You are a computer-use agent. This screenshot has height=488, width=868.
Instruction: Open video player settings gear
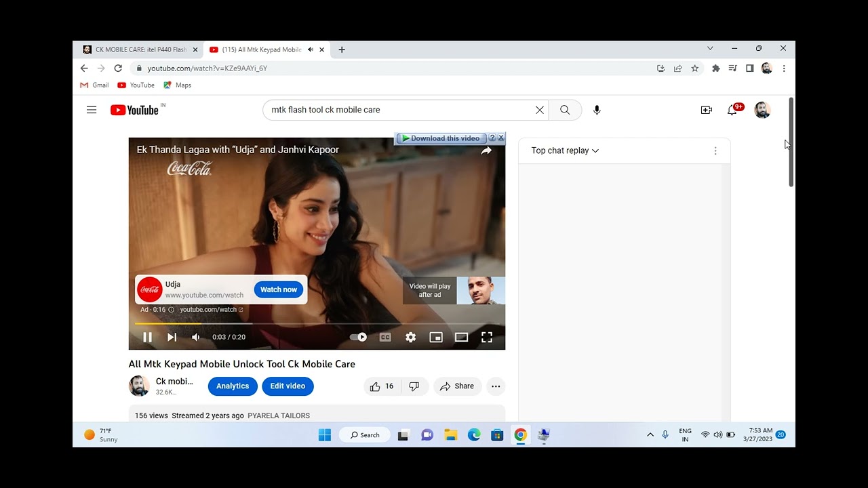click(x=410, y=337)
